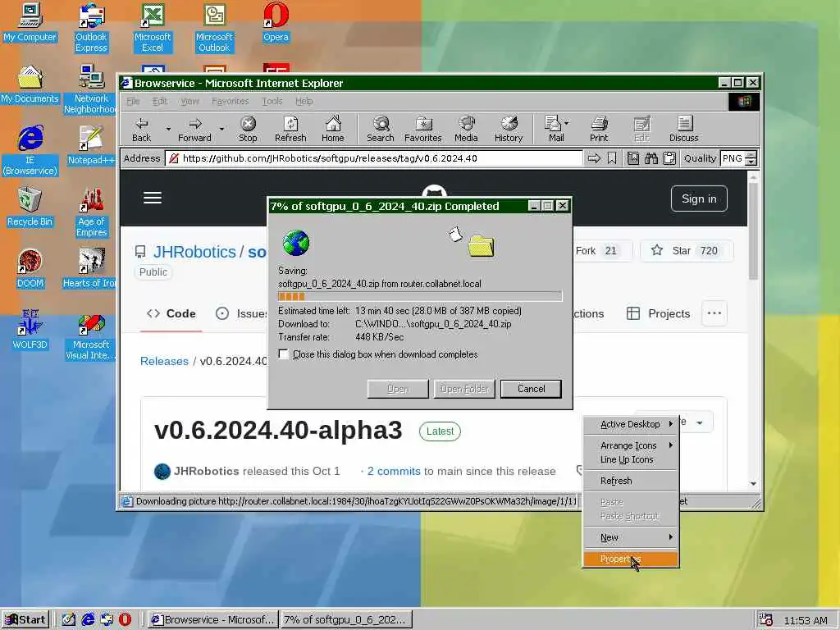The width and height of the screenshot is (840, 630).
Task: Open Mail button dropdown arrow
Action: [x=567, y=123]
